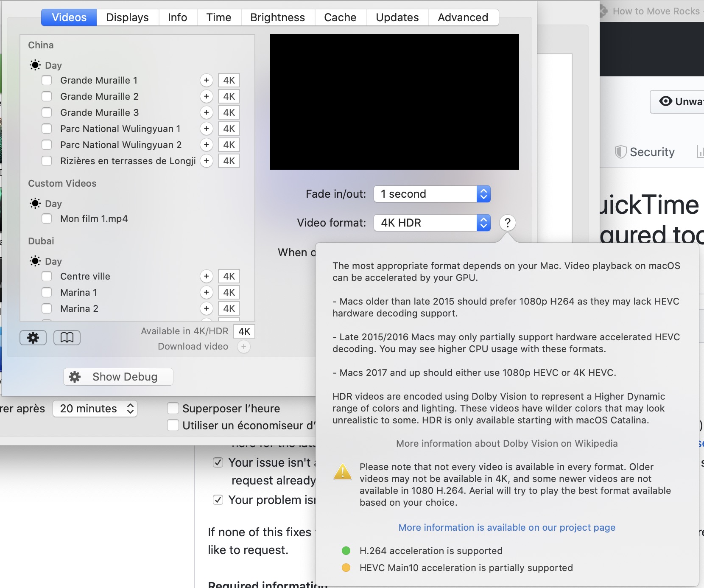The height and width of the screenshot is (588, 704).
Task: Click the help question mark button
Action: [x=508, y=223]
